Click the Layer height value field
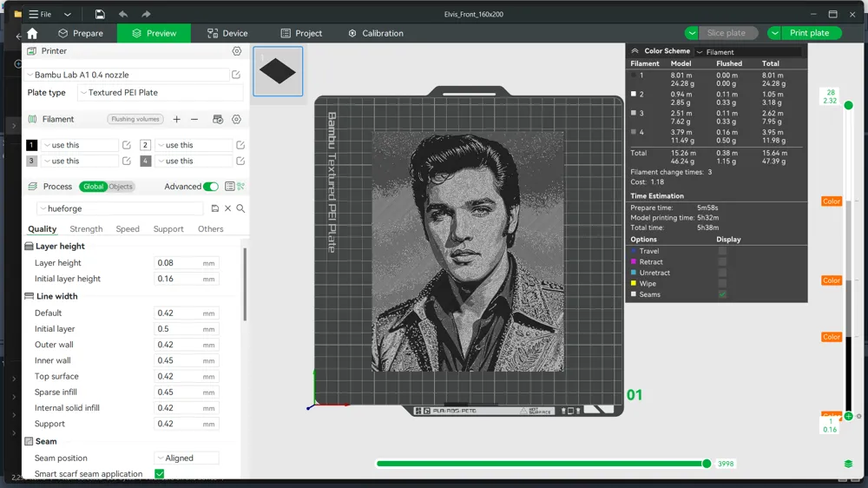 pos(187,263)
